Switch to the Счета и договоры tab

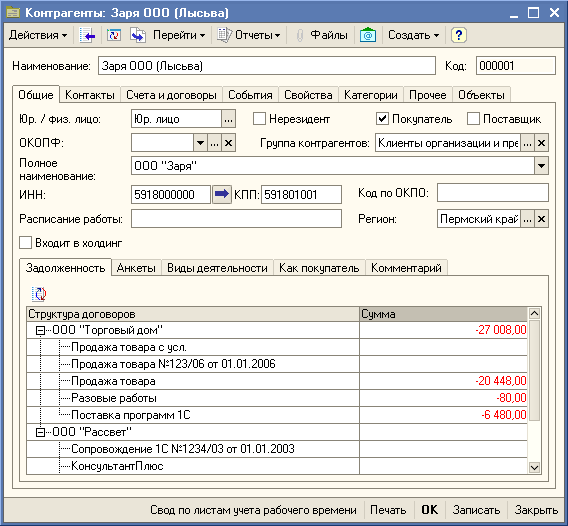[171, 95]
